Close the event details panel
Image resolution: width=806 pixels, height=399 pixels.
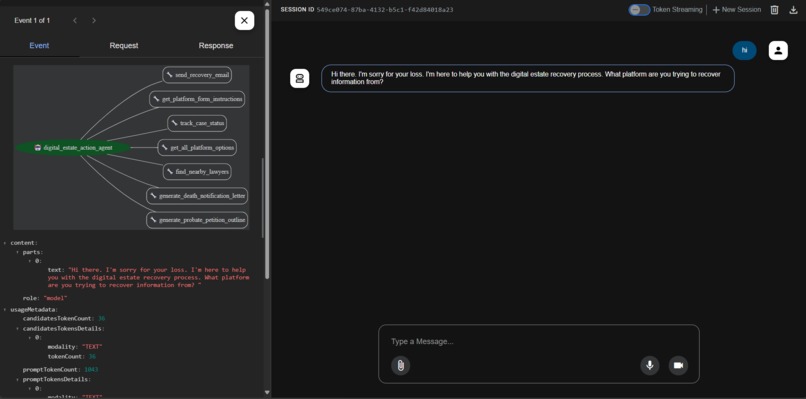[244, 21]
